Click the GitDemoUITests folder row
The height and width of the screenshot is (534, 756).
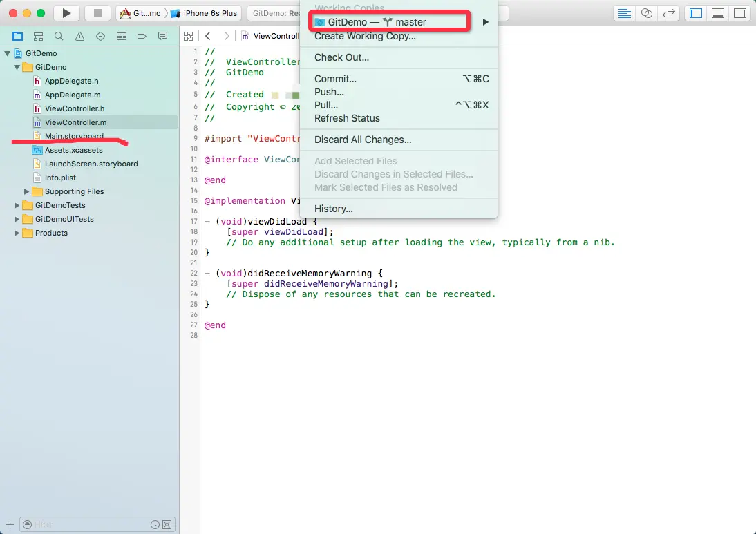coord(90,219)
